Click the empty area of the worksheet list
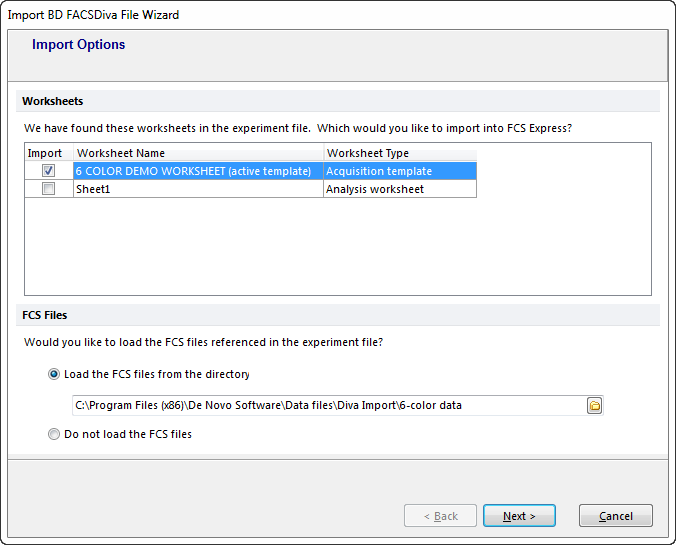 [338, 250]
